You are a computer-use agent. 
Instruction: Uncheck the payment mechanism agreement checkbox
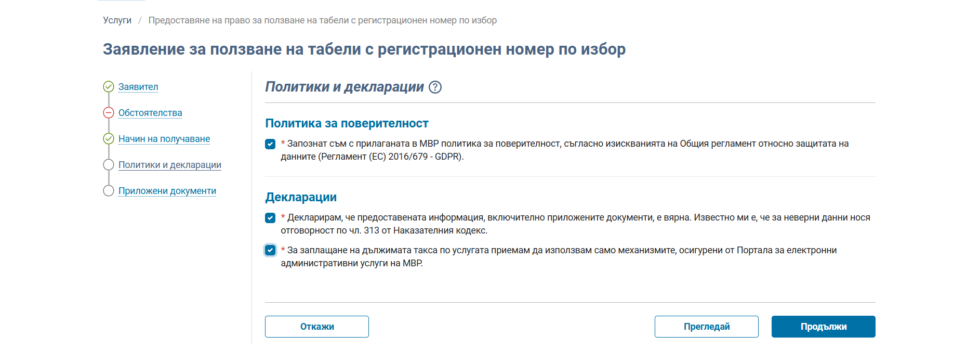point(270,251)
